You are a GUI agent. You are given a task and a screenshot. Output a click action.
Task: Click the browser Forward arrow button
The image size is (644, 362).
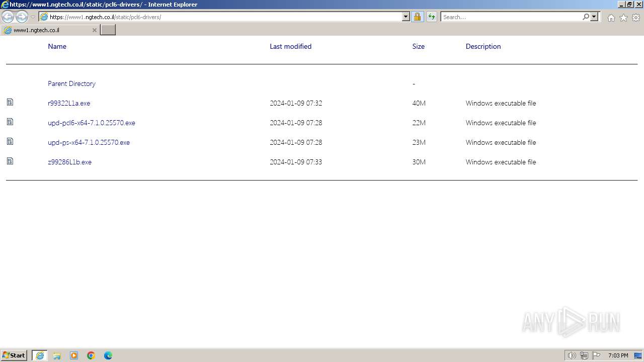click(x=22, y=17)
